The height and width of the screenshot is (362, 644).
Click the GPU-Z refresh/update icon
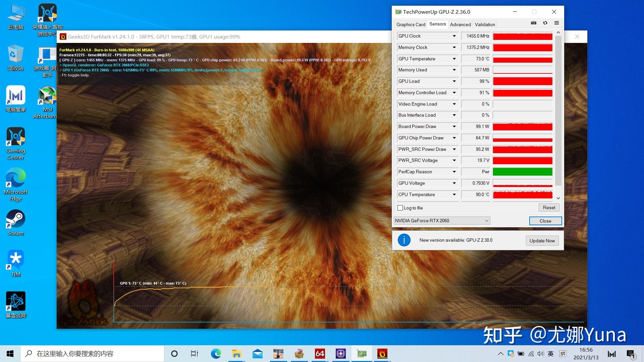click(545, 24)
